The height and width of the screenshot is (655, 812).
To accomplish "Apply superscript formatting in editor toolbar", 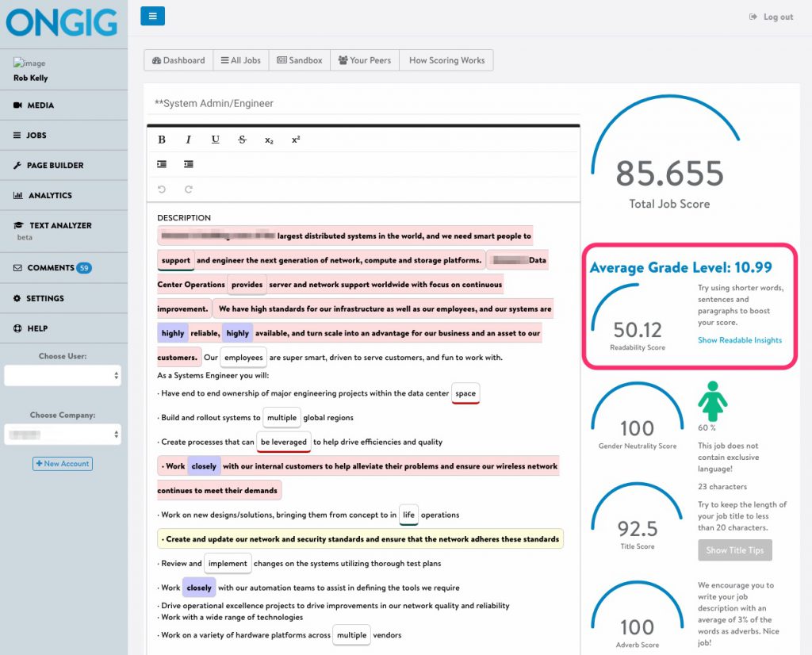I will tap(295, 139).
